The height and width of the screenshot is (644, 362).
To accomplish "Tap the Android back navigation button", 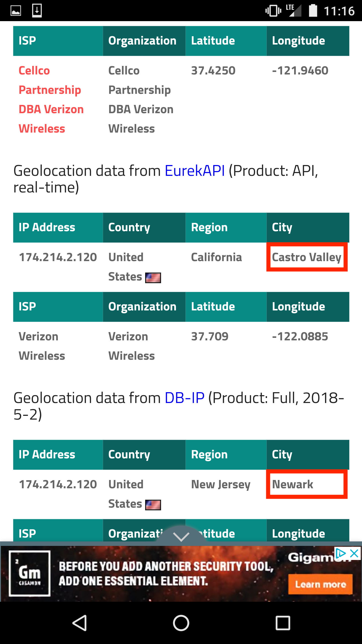I will pyautogui.click(x=80, y=623).
